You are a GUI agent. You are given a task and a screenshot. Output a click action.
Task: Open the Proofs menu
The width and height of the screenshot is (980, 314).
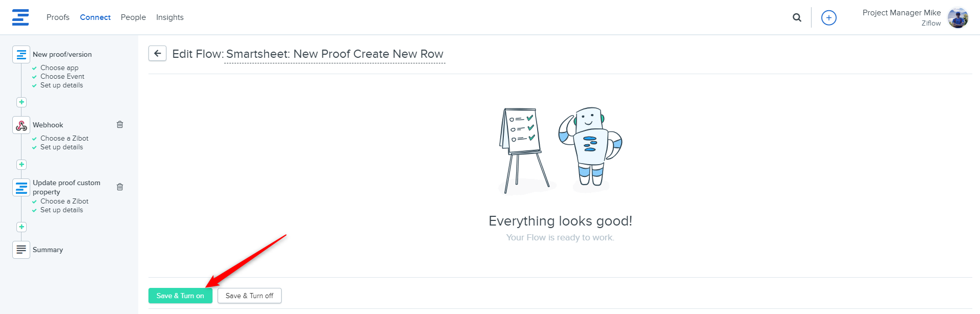pos(58,17)
